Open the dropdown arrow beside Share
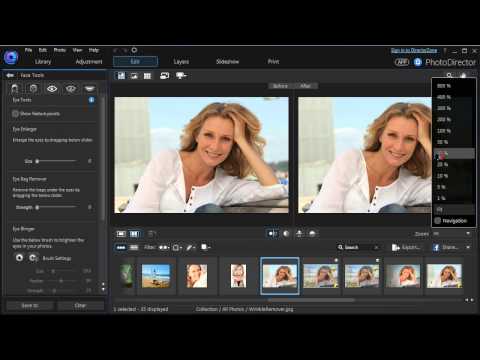 (x=468, y=247)
